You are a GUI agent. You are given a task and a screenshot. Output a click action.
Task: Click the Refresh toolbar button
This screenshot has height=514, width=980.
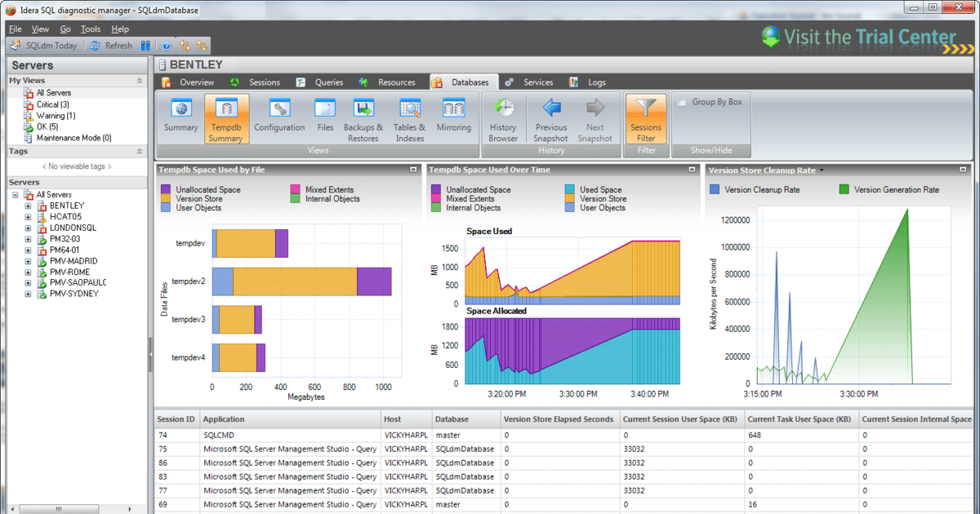click(112, 45)
